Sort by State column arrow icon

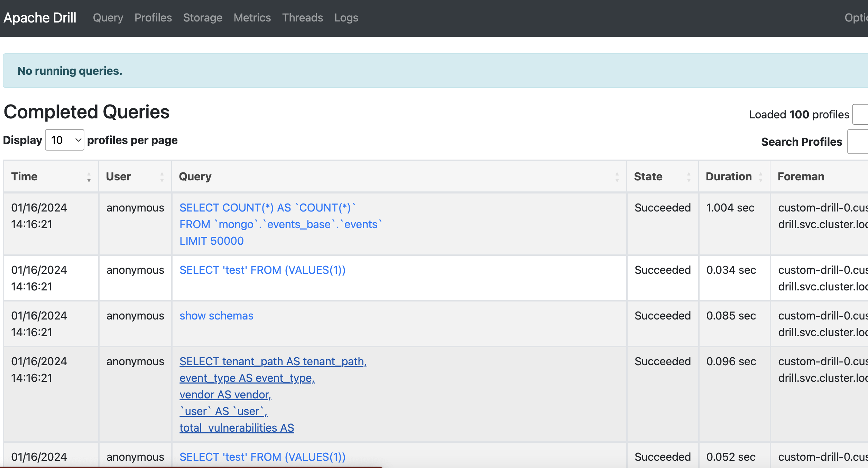(x=689, y=177)
